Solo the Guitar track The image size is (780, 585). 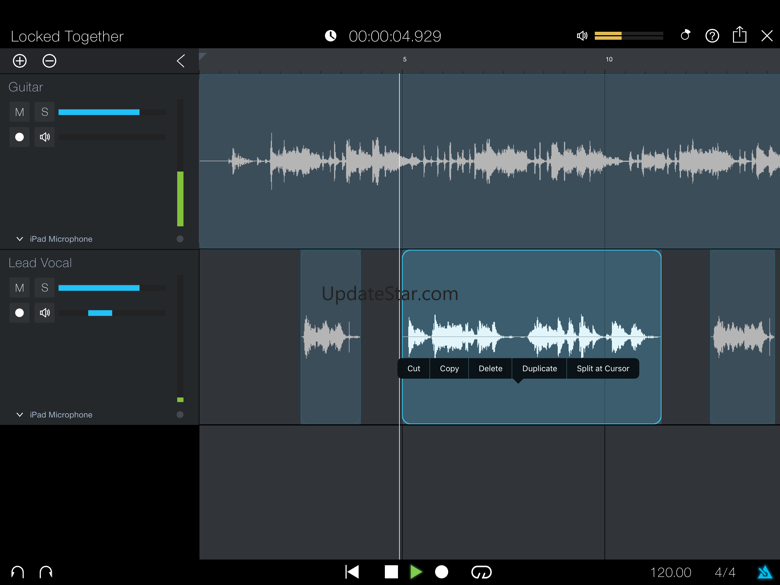pyautogui.click(x=45, y=112)
